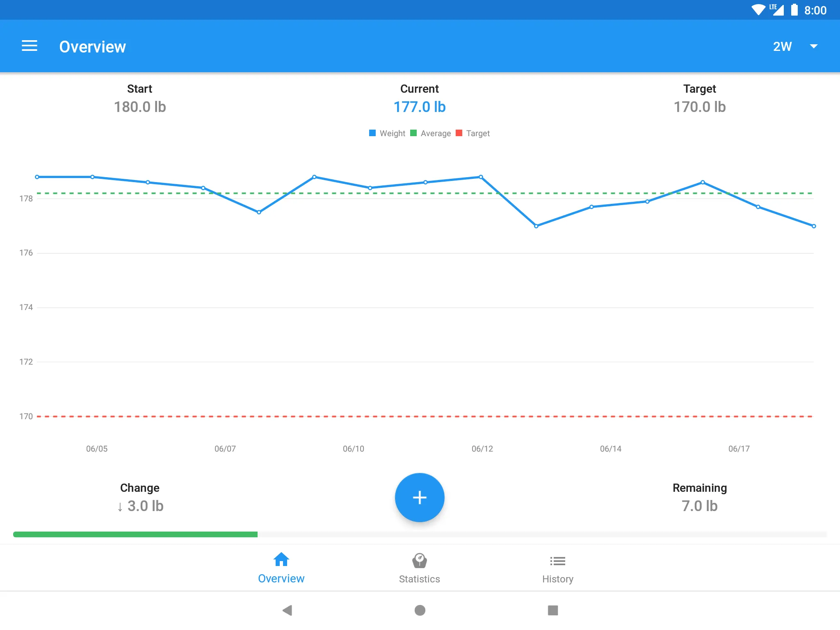Screen dimensions: 840x630
Task: Click the Statistics tab icon
Action: 420,561
